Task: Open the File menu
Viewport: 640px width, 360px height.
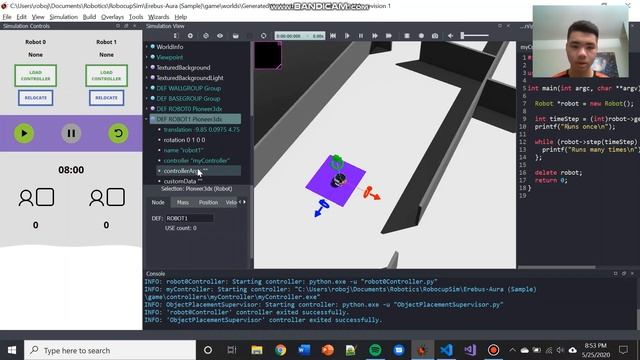Action: [7, 17]
